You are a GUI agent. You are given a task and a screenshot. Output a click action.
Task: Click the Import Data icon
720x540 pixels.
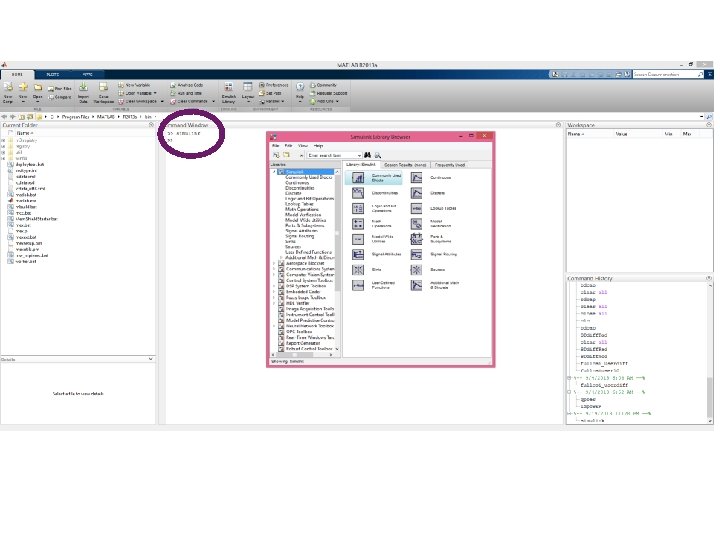(83, 87)
